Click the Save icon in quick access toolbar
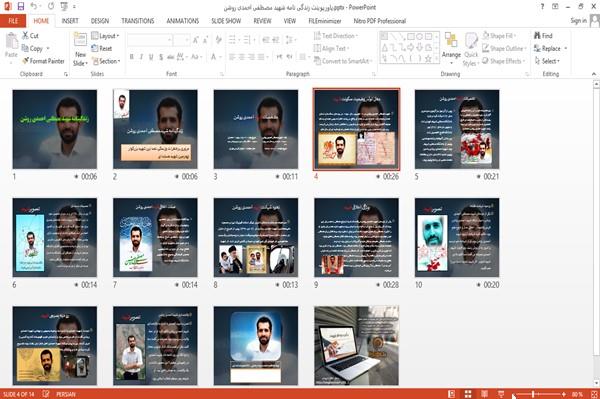Screen dimensions: 600x399 click(x=21, y=7)
